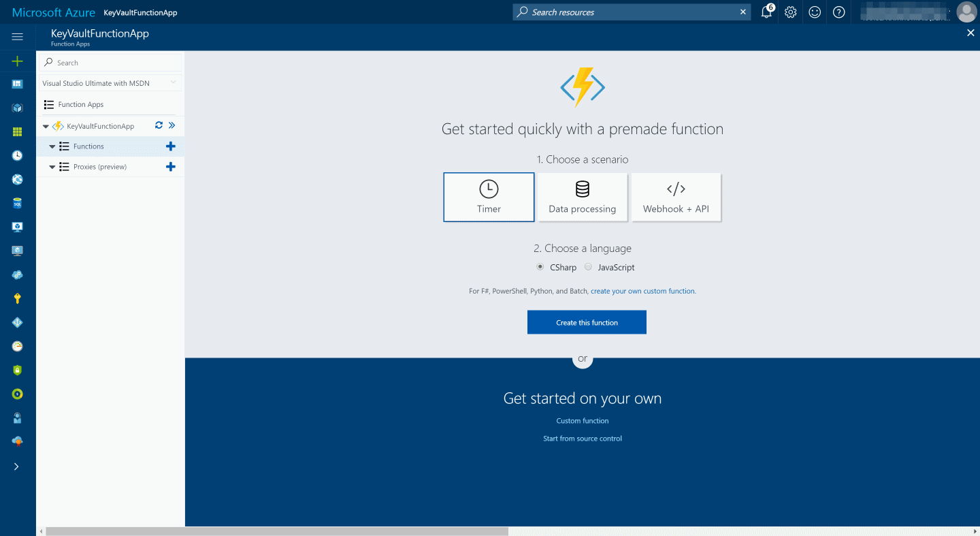
Task: Add a new function with the plus
Action: point(171,146)
